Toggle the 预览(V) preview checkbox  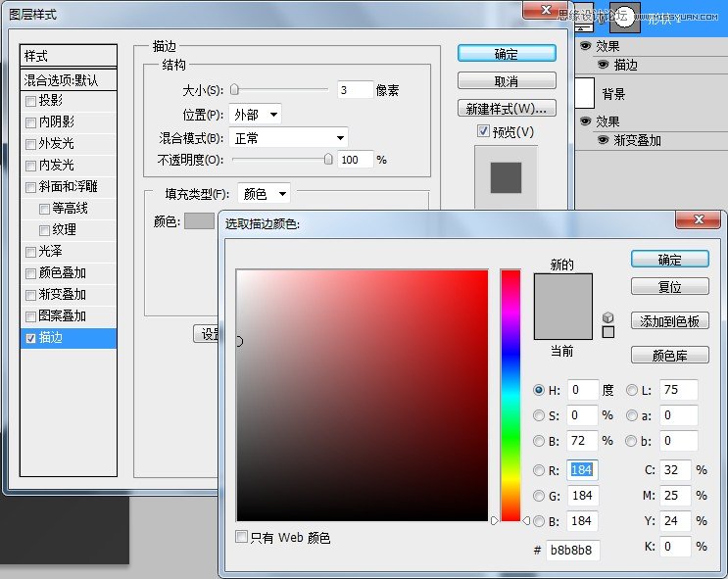483,131
